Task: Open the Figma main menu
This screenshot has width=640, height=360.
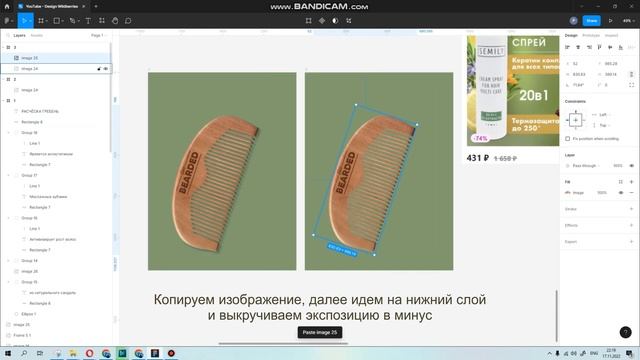Action: click(8, 20)
